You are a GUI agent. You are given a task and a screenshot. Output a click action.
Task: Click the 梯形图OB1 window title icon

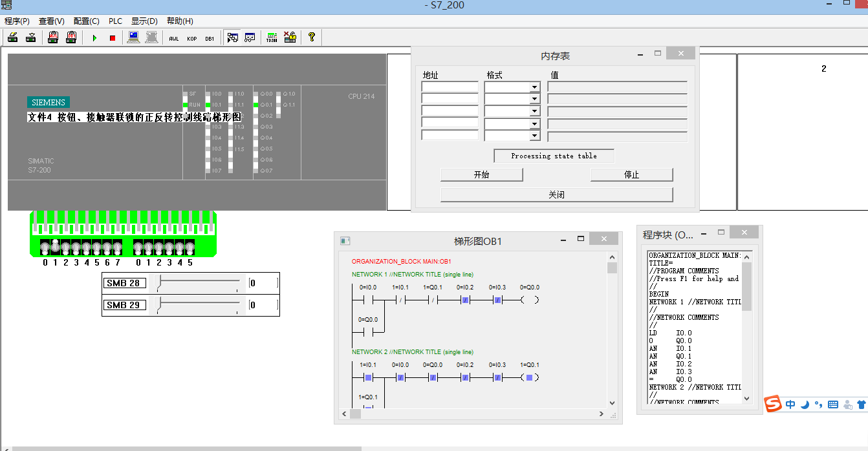coord(345,241)
